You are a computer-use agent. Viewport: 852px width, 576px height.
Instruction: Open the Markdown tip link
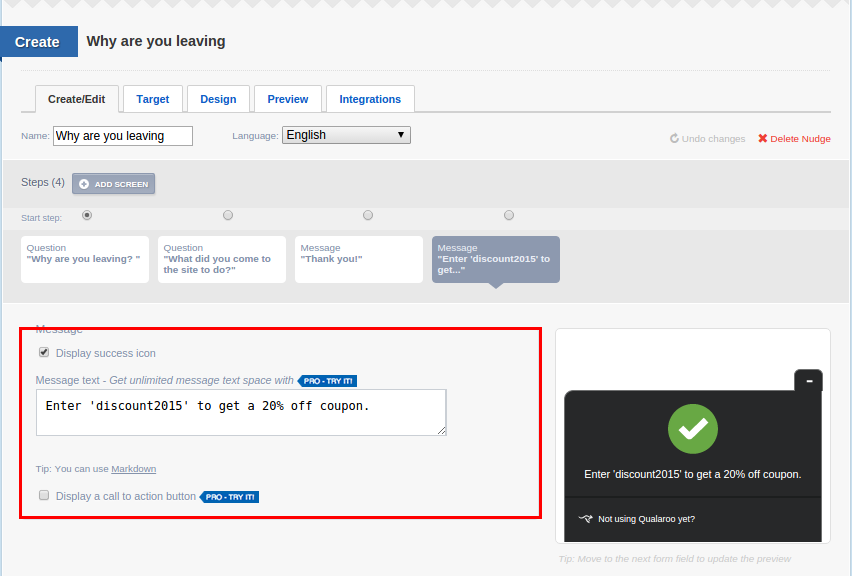(134, 469)
